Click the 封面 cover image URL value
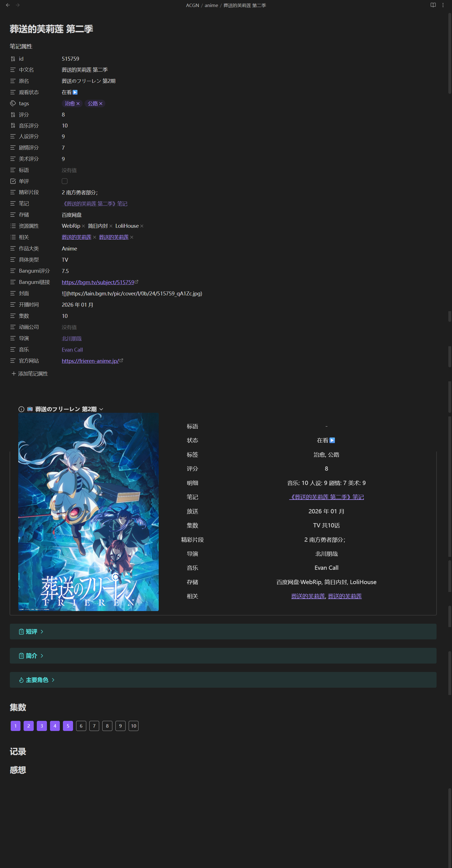 pyautogui.click(x=132, y=293)
